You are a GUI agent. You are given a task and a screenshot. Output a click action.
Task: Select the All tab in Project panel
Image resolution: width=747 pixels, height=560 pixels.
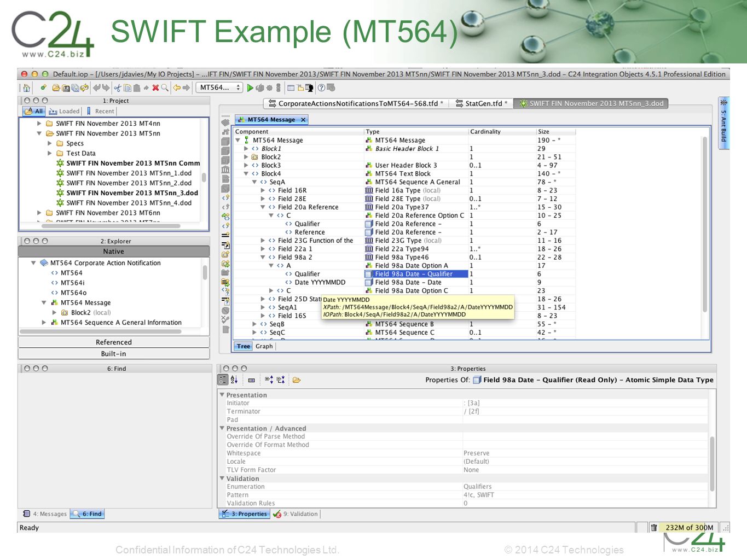[x=34, y=111]
